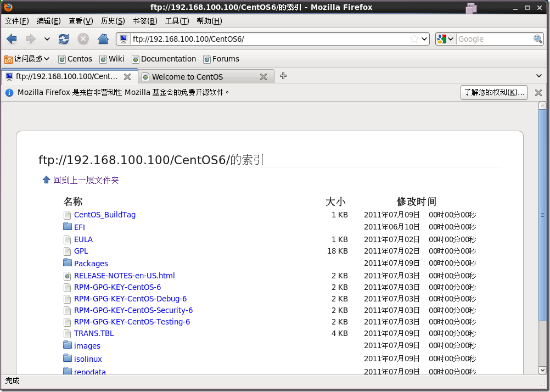Screen dimensions: 550x392
Task: Open RPM-GPG-KEY-CentOS-Debug-6 link
Action: (130, 299)
